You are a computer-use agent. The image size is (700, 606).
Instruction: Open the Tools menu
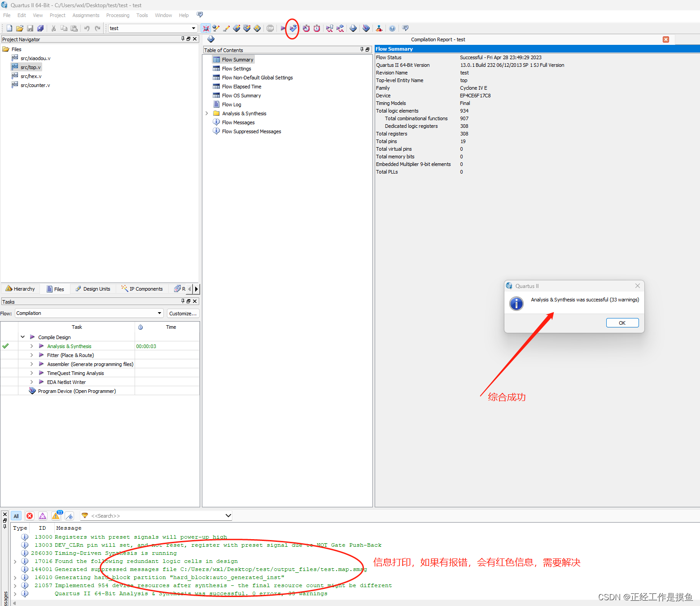pyautogui.click(x=142, y=15)
